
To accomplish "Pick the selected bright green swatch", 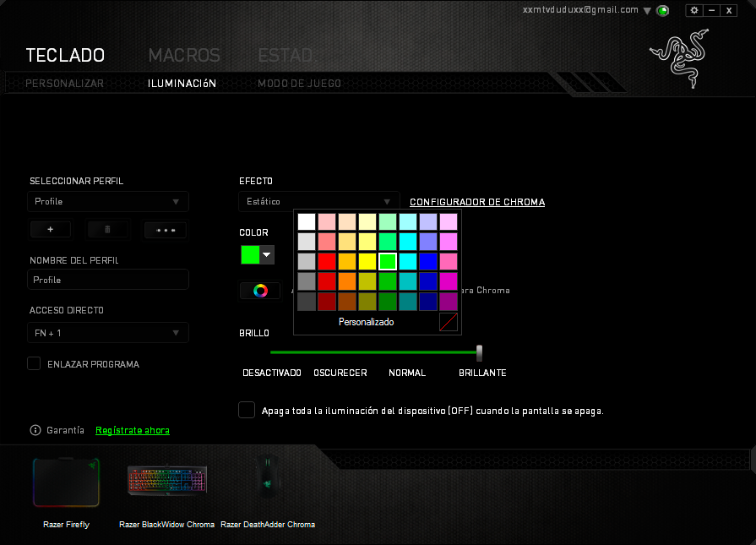I will 388,261.
